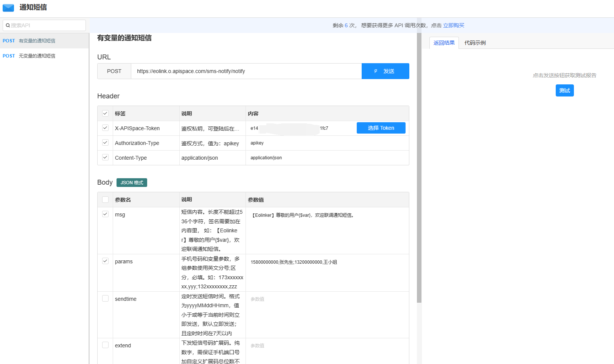This screenshot has width=614, height=364.
Task: Click the search magnifier icon
Action: (x=8, y=25)
